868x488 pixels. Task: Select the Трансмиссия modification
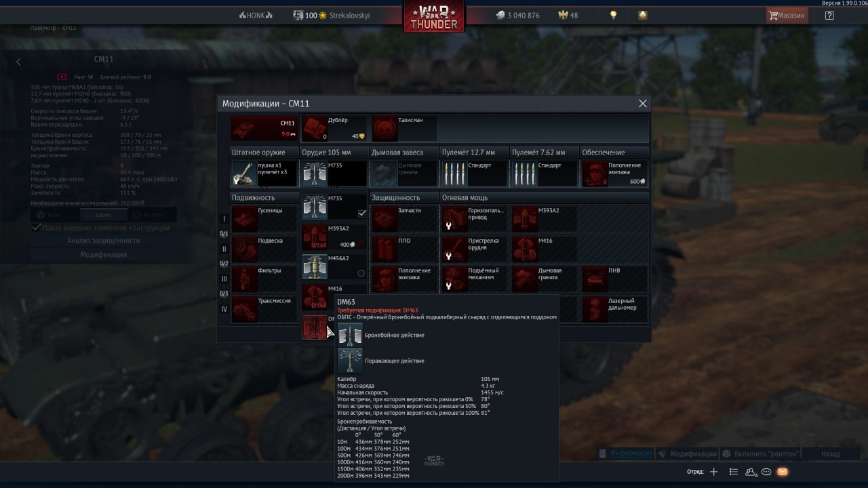pos(264,308)
